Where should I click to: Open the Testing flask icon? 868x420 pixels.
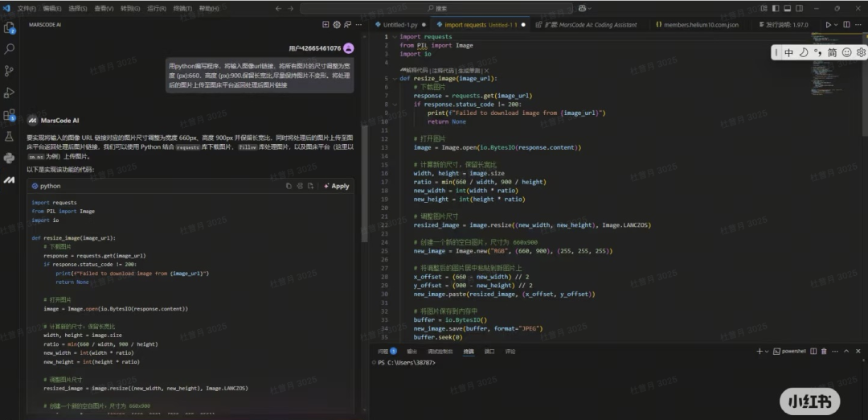point(10,137)
